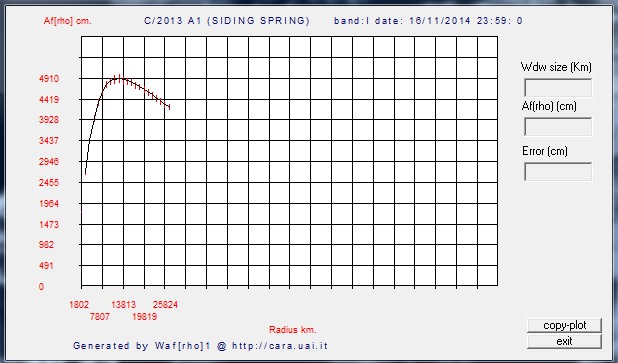
Task: Click the copy-plot button
Action: tap(564, 326)
